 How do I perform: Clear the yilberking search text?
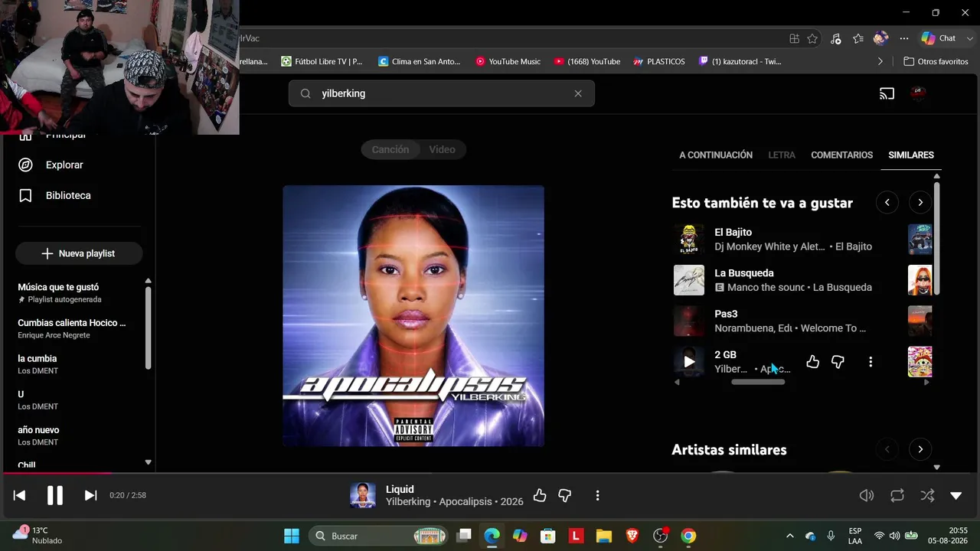(x=578, y=93)
